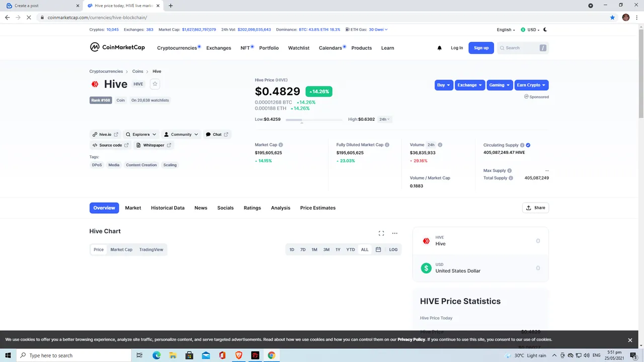The width and height of the screenshot is (644, 362).
Task: Show Market Cap info tooltip icon
Action: (x=281, y=145)
